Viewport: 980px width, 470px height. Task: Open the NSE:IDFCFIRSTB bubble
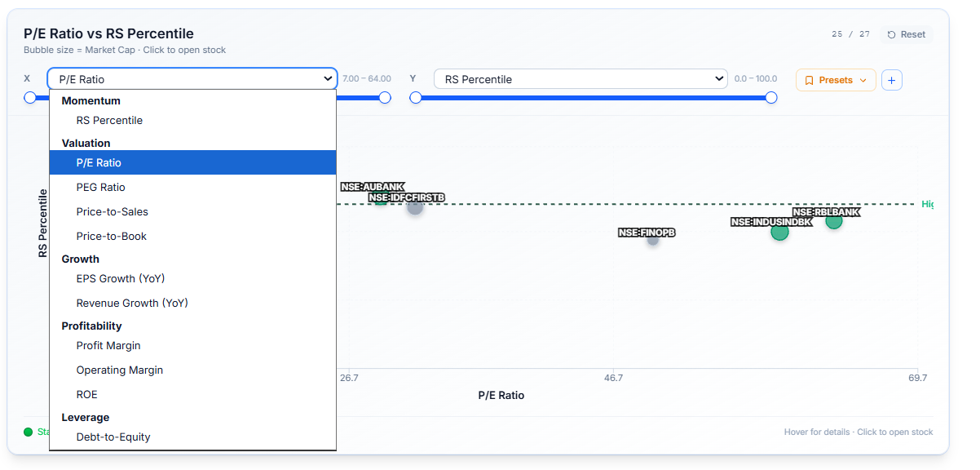point(415,206)
